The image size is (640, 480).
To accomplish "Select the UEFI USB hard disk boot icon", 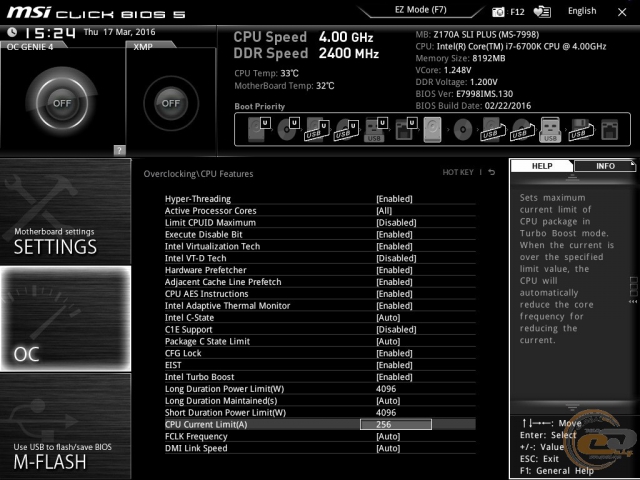I will [x=317, y=129].
